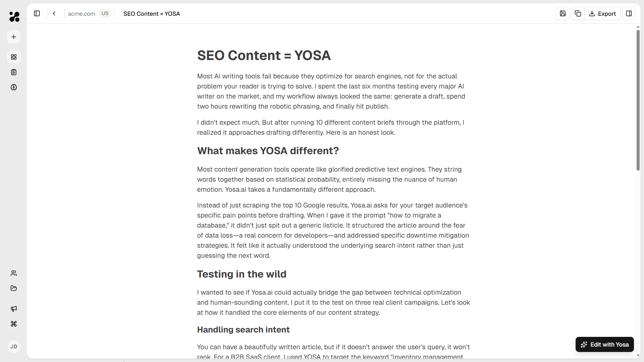Select the SEO Content = YOSA title
Image resolution: width=644 pixels, height=362 pixels.
coord(152,14)
